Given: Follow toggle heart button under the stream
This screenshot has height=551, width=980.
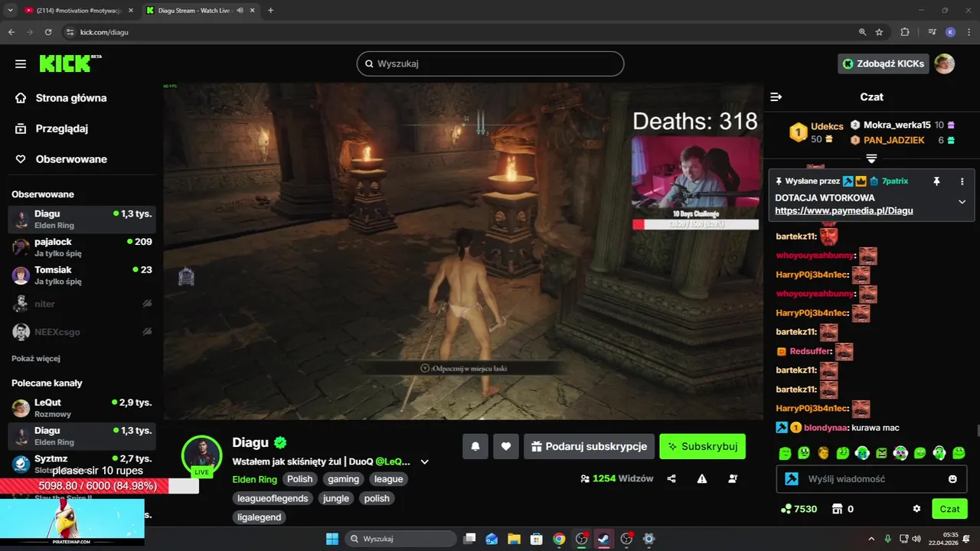Looking at the screenshot, I should [506, 446].
